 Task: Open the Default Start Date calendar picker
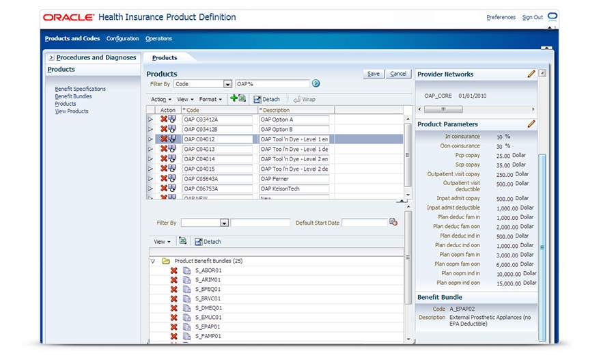pos(393,222)
